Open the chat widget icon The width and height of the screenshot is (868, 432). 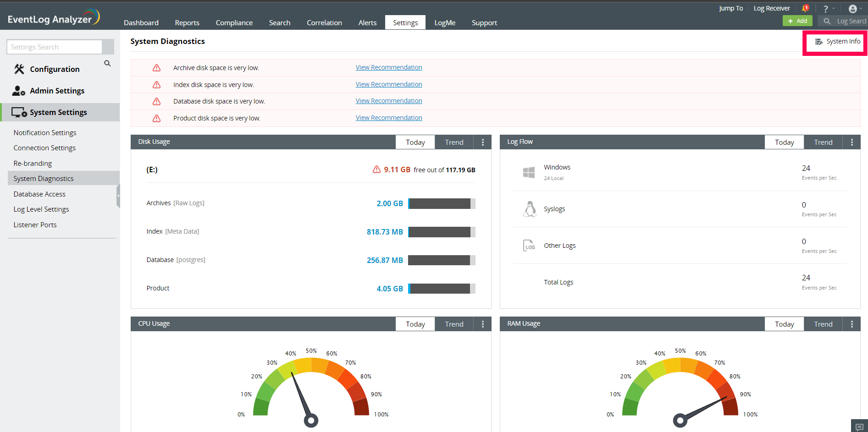859,426
